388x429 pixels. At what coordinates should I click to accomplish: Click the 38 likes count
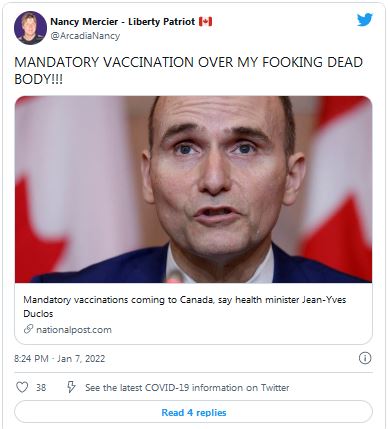click(x=41, y=388)
